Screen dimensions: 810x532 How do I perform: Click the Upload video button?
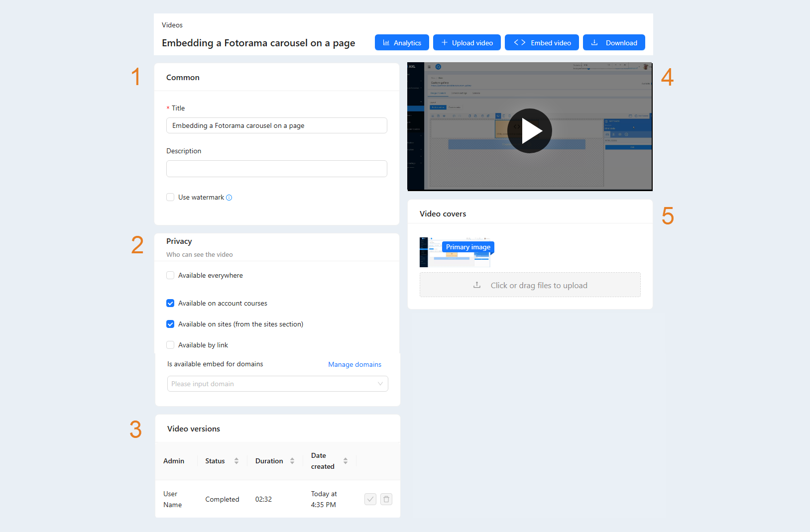[x=467, y=43]
